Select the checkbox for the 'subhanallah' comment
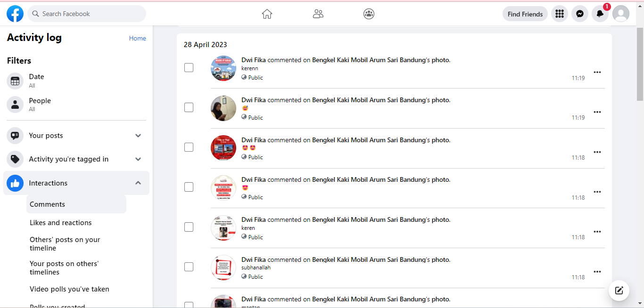 [189, 267]
